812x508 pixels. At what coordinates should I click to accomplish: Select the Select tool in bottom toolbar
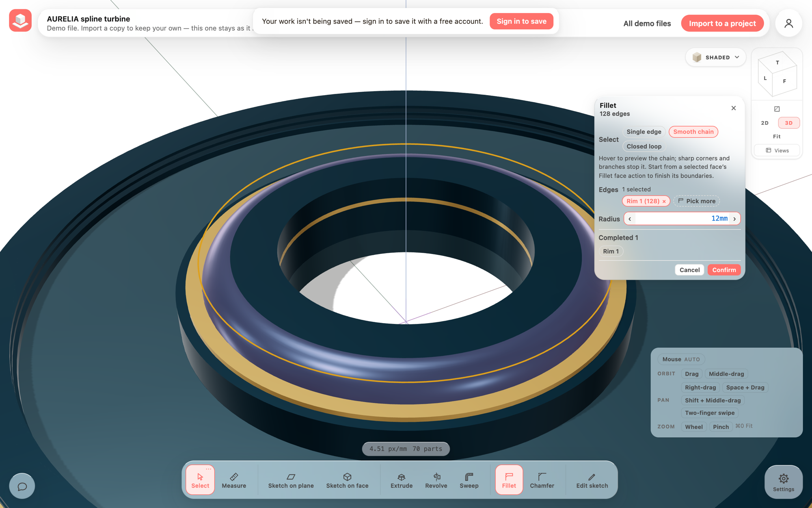[200, 480]
